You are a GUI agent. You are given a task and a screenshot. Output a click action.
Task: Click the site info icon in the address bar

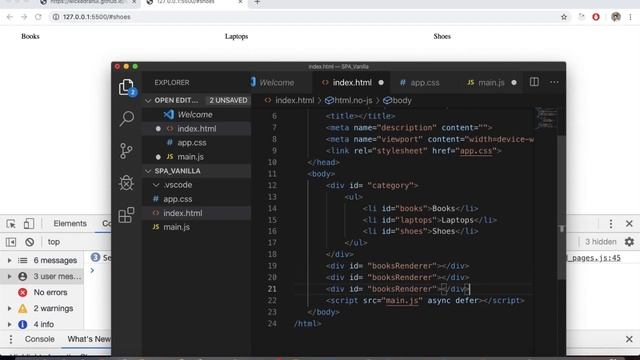pyautogui.click(x=56, y=17)
